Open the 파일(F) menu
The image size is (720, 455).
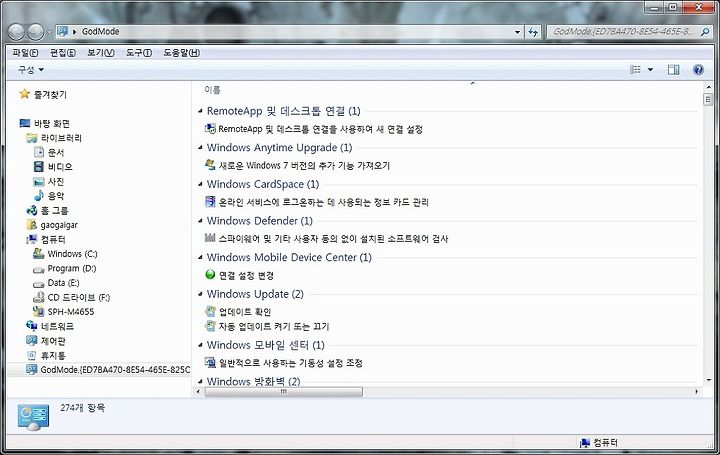(x=25, y=53)
